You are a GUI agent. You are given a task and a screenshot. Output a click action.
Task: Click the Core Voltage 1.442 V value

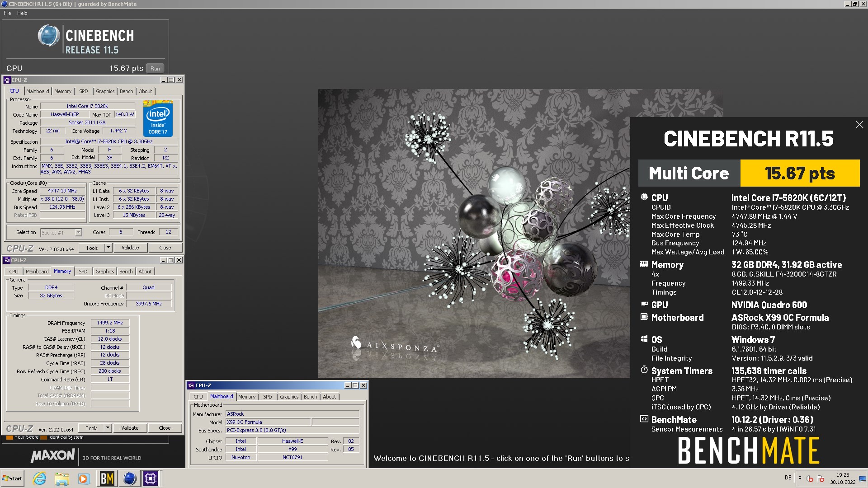[x=118, y=131]
